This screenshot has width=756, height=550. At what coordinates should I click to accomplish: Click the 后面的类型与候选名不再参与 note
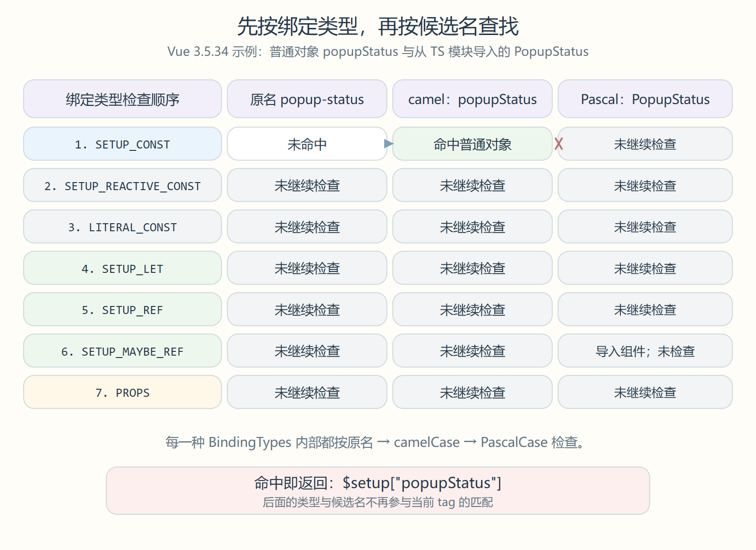[378, 502]
